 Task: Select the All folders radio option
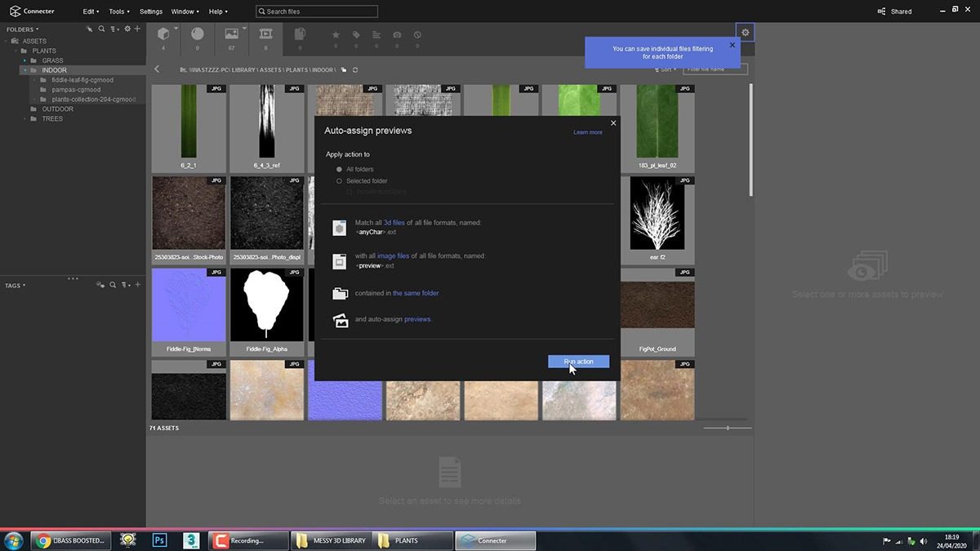coord(339,169)
